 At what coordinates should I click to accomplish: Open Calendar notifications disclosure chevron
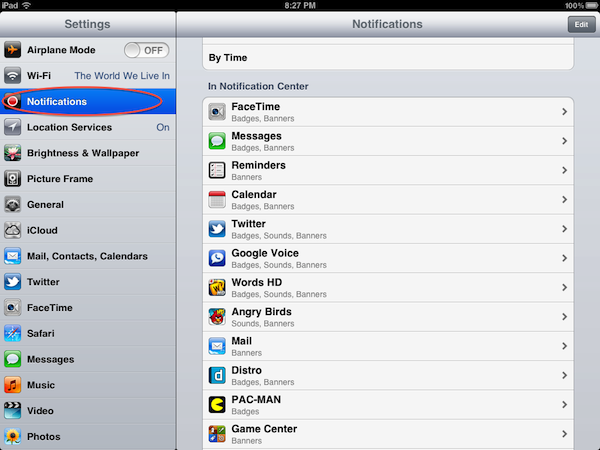(564, 199)
